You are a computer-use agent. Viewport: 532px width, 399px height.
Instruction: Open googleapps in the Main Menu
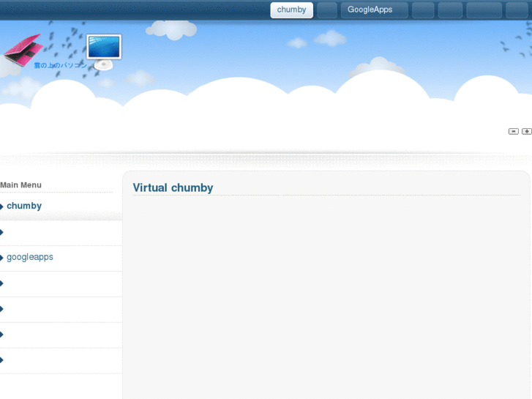(30, 257)
